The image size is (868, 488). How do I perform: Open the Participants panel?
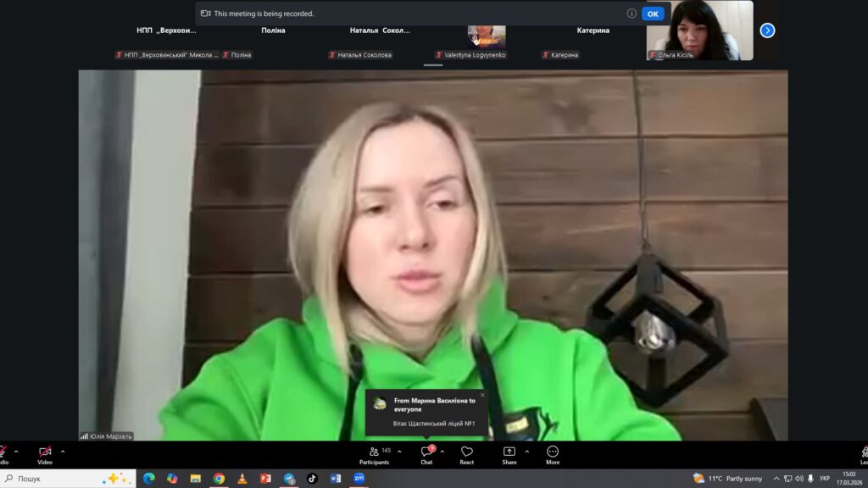click(x=374, y=455)
